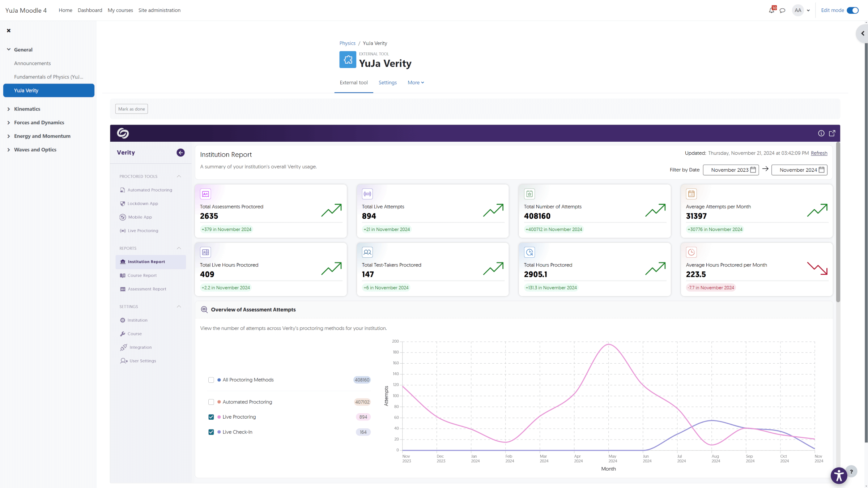Click the Total Hours Proctored clock icon
The width and height of the screenshot is (868, 488).
[x=529, y=252]
